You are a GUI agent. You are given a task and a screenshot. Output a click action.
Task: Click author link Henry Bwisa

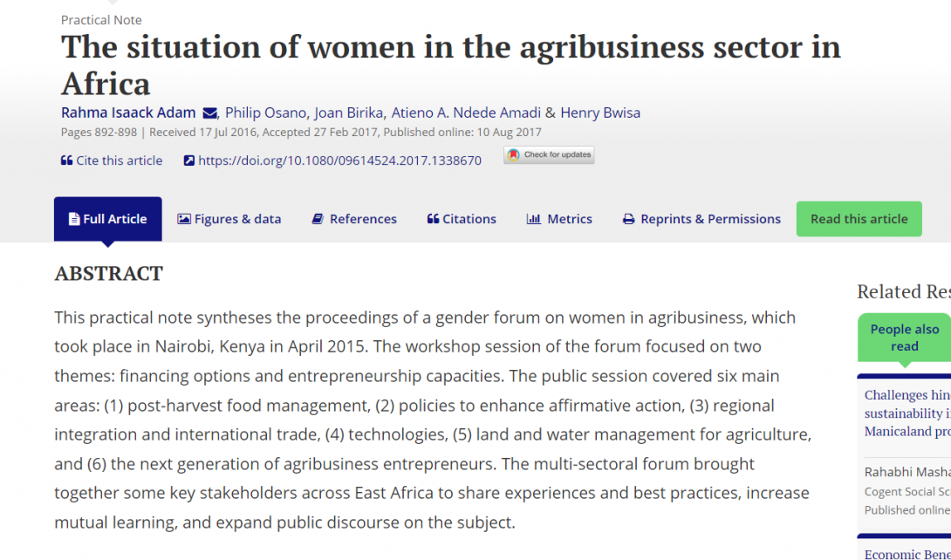(600, 113)
